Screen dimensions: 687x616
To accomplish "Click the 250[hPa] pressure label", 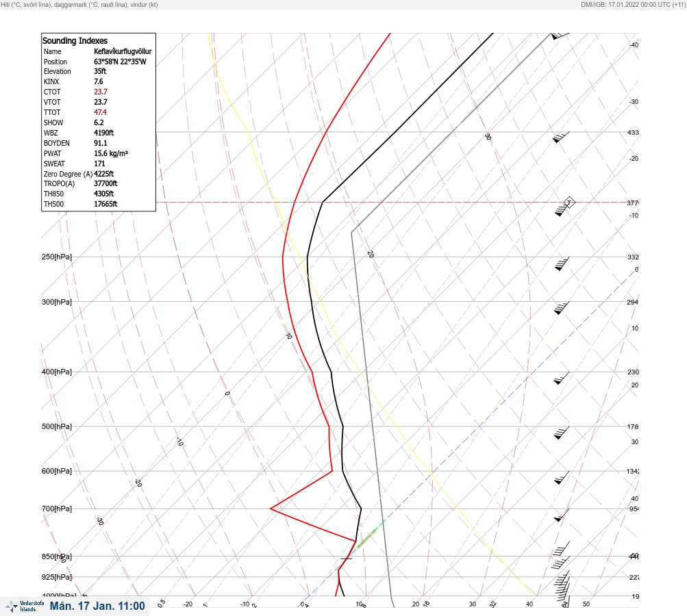I will tap(57, 257).
